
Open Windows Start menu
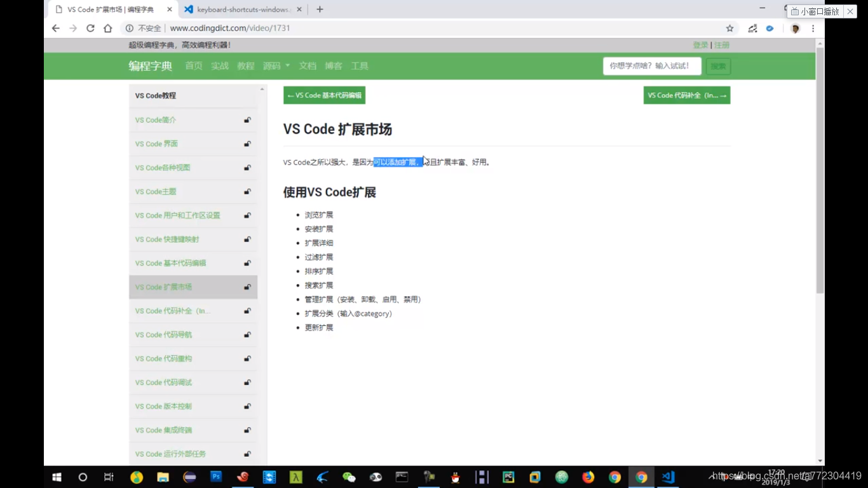[x=57, y=477]
